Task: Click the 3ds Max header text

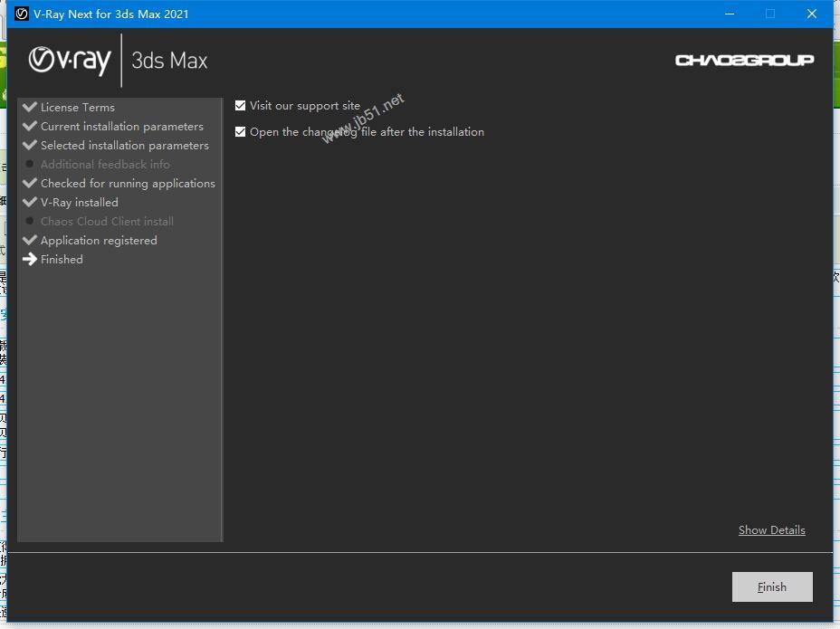Action: [169, 61]
